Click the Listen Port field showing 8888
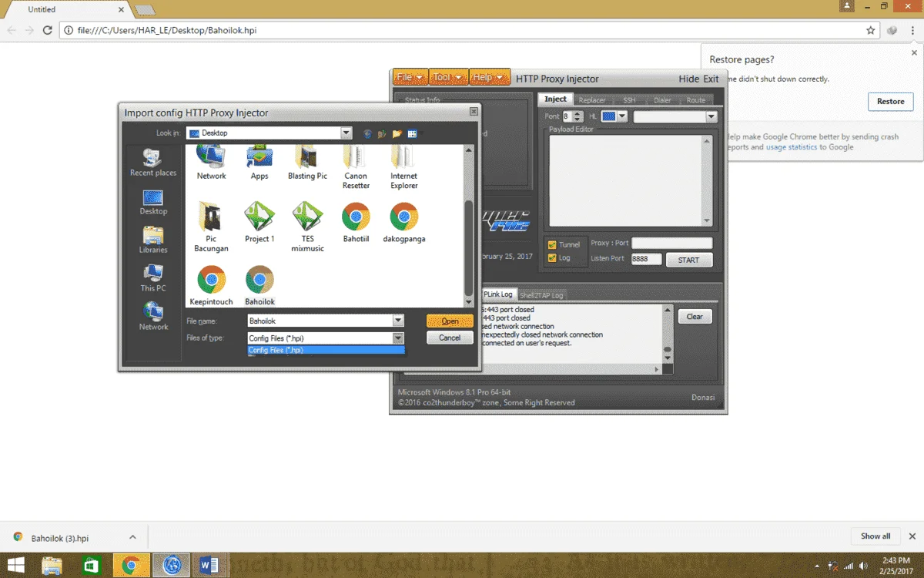 pos(646,259)
